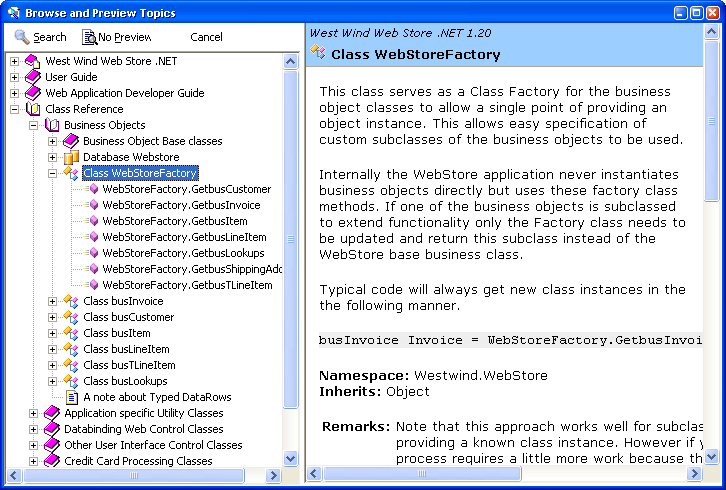Click the Database Webstore database icon
726x490 pixels.
71,157
